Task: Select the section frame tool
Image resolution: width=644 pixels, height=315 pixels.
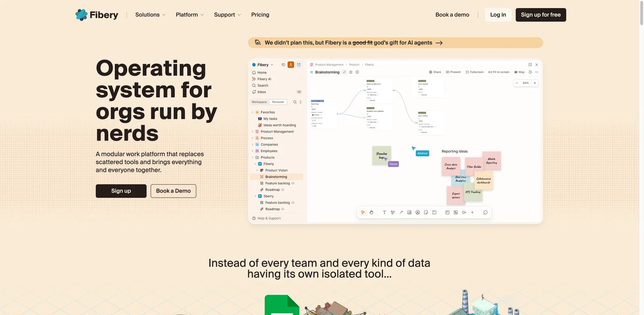Action: pos(434,212)
